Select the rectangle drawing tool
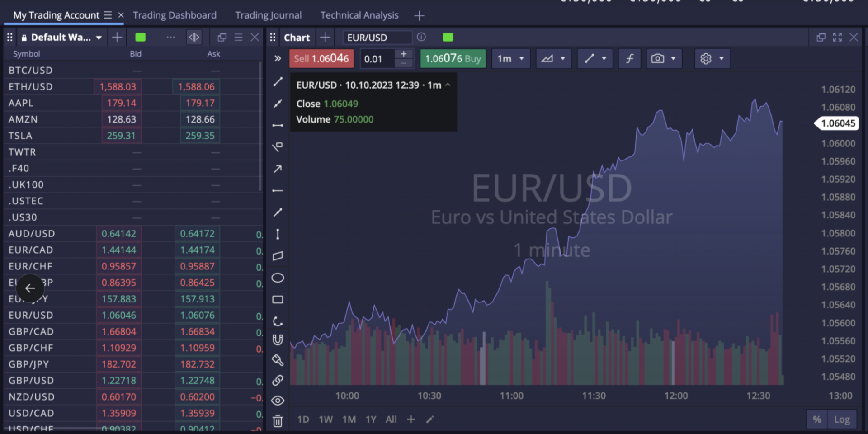This screenshot has width=868, height=434. (278, 299)
